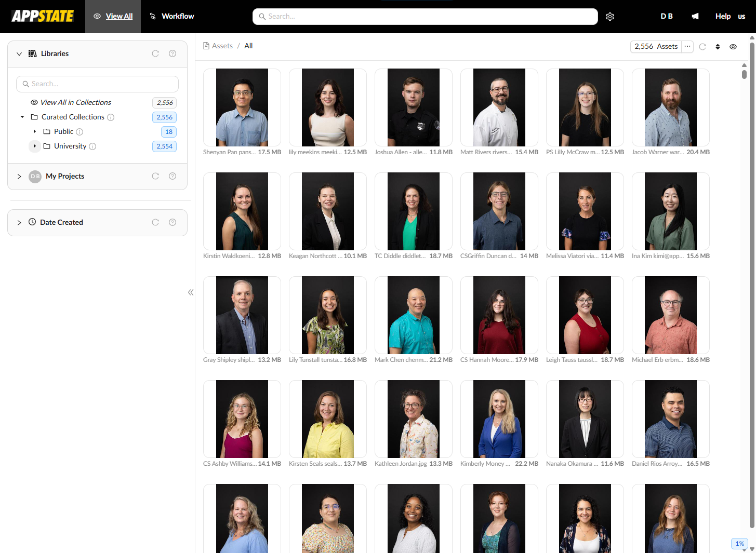
Task: Open TC Diddle portrait thumbnail
Action: coord(414,211)
